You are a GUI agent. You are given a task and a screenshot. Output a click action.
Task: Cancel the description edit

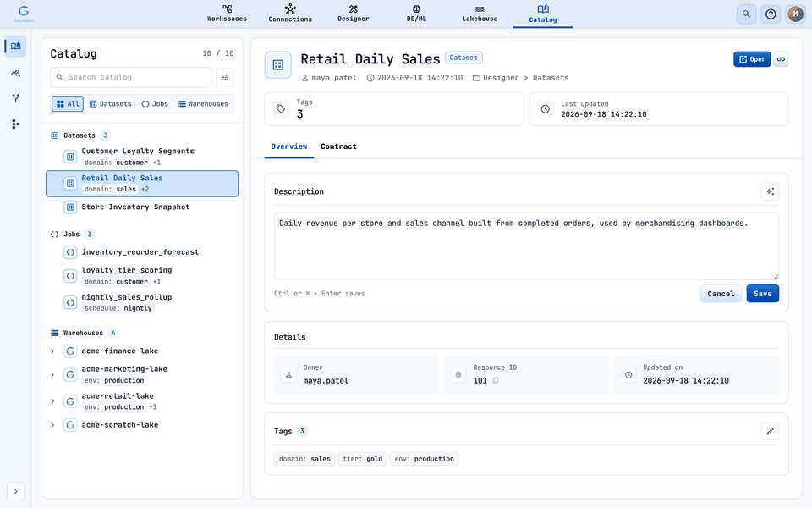click(x=721, y=294)
